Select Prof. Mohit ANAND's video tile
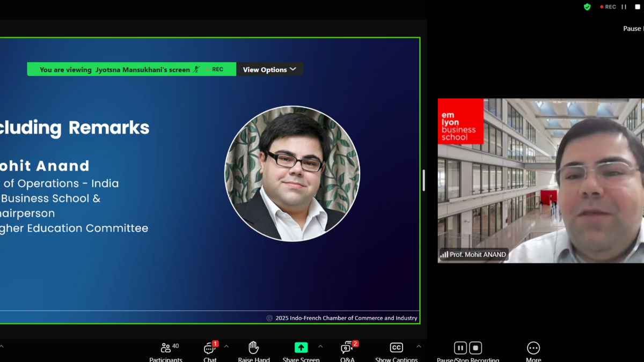The image size is (644, 362). 540,180
